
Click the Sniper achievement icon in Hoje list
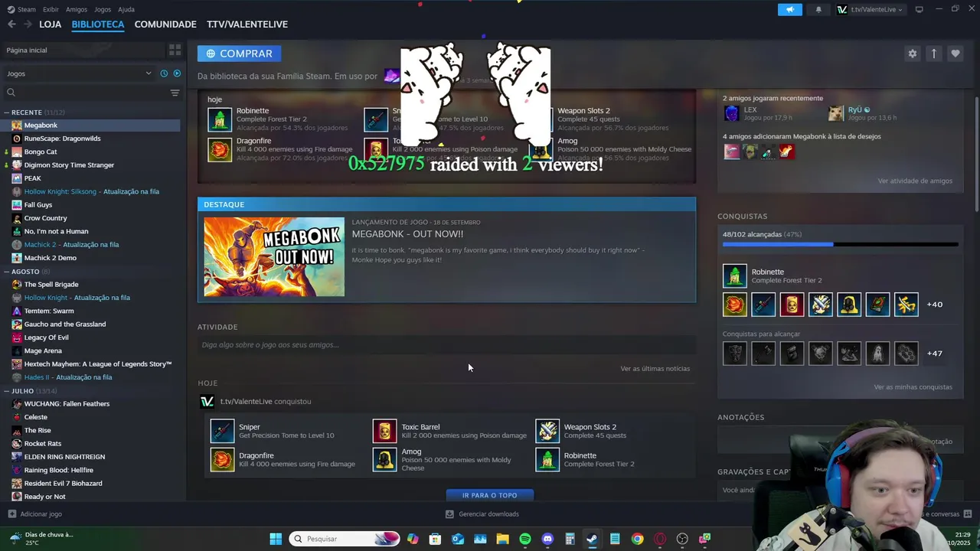tap(222, 431)
